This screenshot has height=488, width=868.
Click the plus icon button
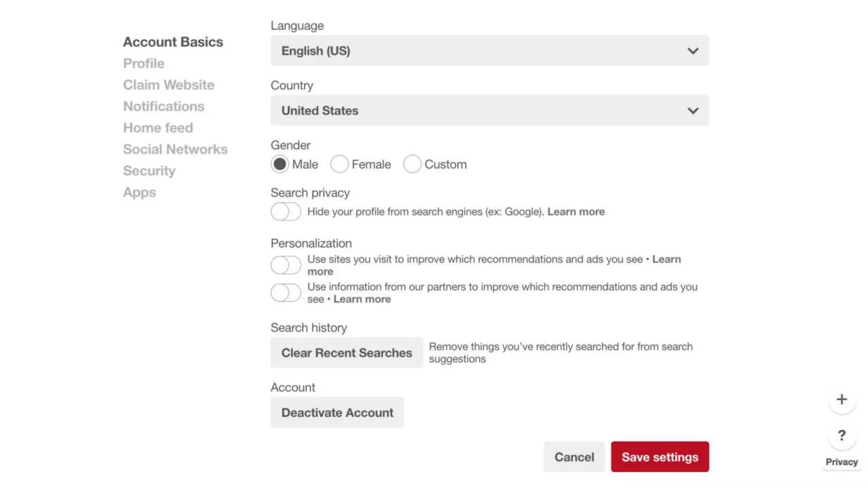click(x=841, y=399)
